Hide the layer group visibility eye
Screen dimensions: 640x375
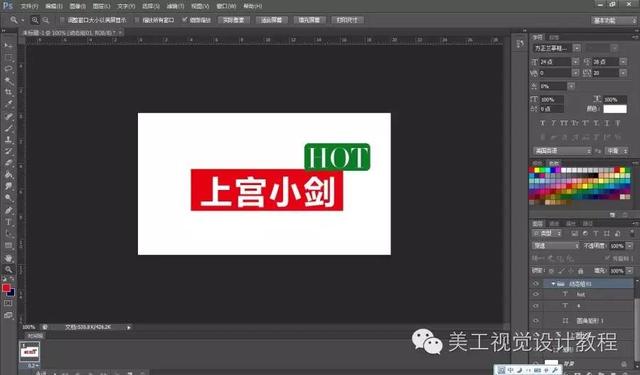536,284
